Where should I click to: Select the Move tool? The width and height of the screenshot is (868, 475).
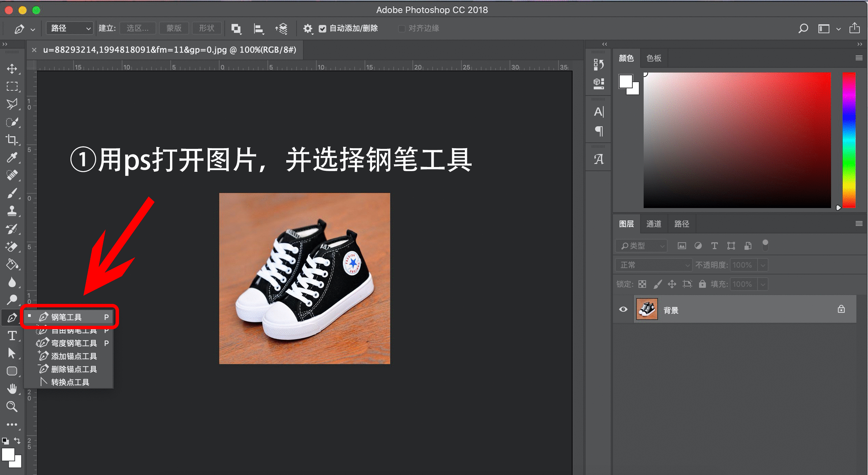pos(12,68)
